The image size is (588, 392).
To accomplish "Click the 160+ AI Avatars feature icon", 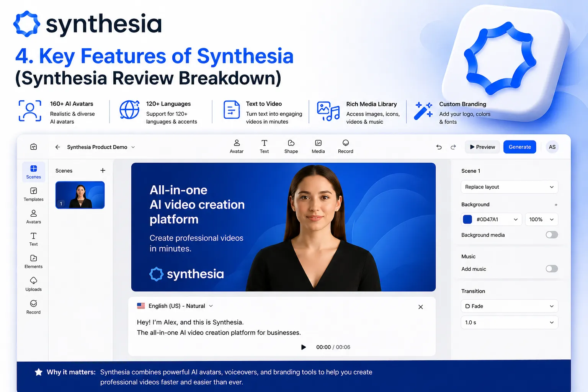I will pyautogui.click(x=30, y=111).
